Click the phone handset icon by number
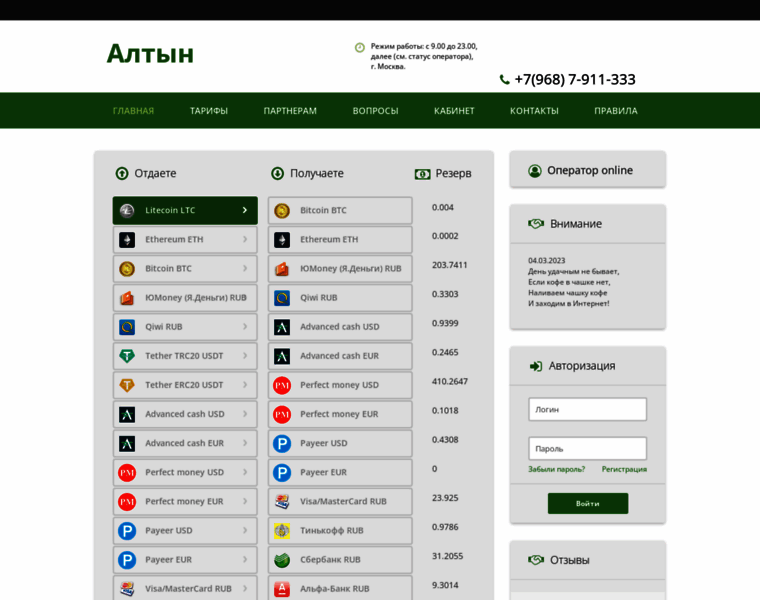This screenshot has width=760, height=600. 505,79
